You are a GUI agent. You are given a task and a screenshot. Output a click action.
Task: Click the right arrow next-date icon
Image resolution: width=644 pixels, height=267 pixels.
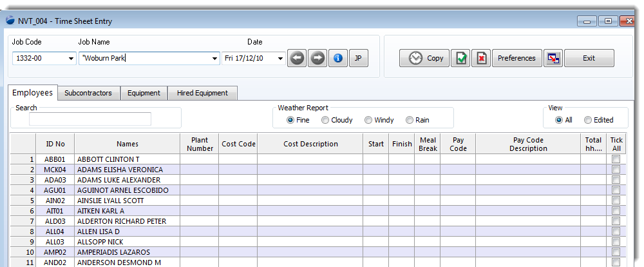(x=317, y=59)
